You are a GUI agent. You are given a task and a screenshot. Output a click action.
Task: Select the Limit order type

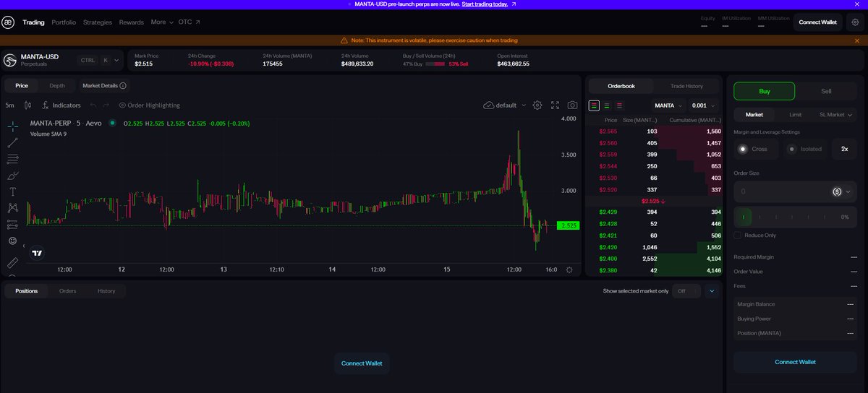[x=795, y=115]
